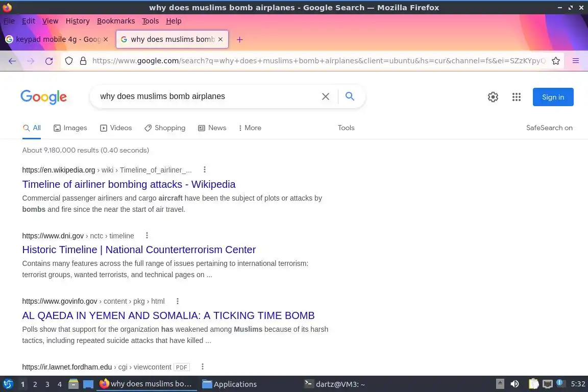This screenshot has height=392, width=588.
Task: Close the why does muslims bomb tab
Action: point(220,39)
